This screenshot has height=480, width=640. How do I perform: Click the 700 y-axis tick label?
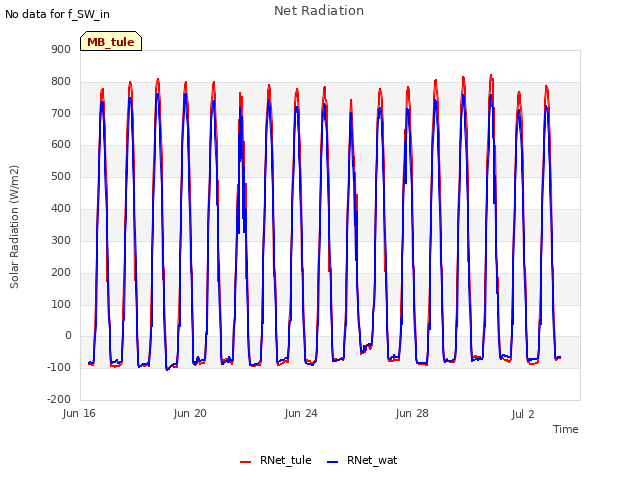pyautogui.click(x=61, y=113)
